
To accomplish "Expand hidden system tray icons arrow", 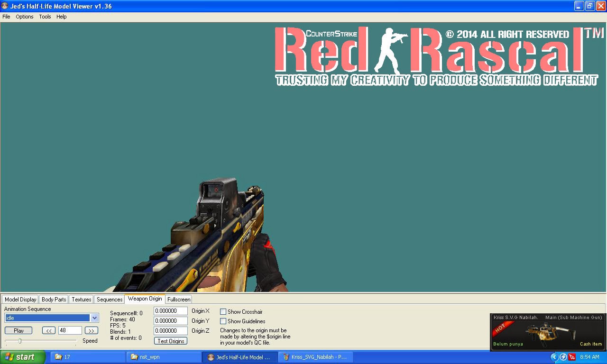I will (554, 357).
